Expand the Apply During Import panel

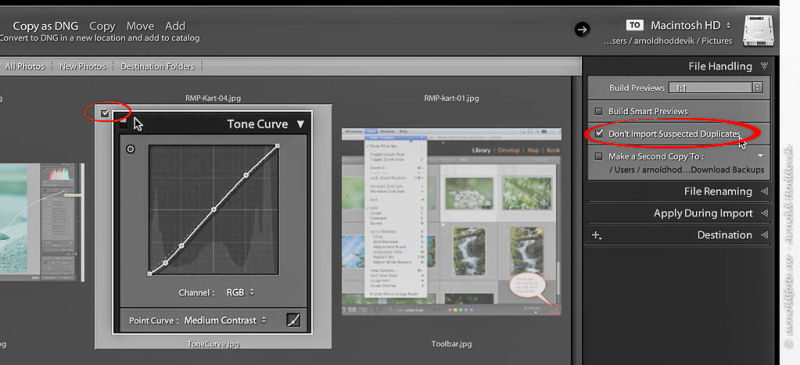tap(764, 213)
